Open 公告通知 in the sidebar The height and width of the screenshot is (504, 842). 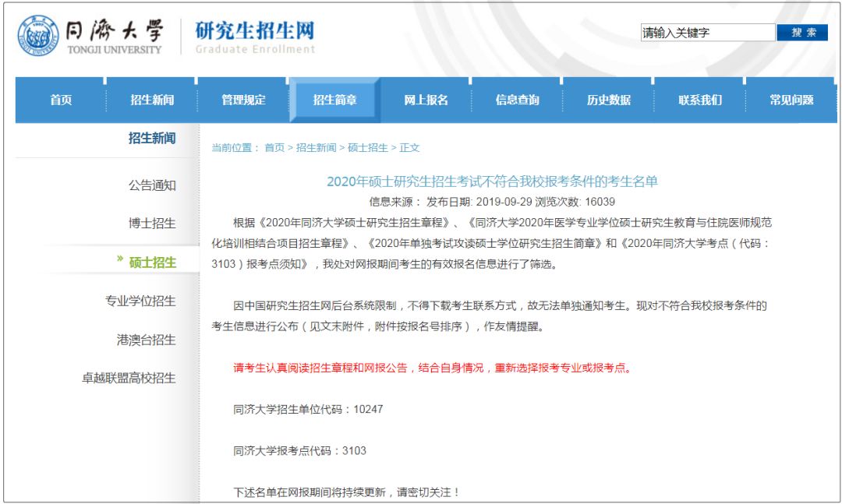[152, 185]
